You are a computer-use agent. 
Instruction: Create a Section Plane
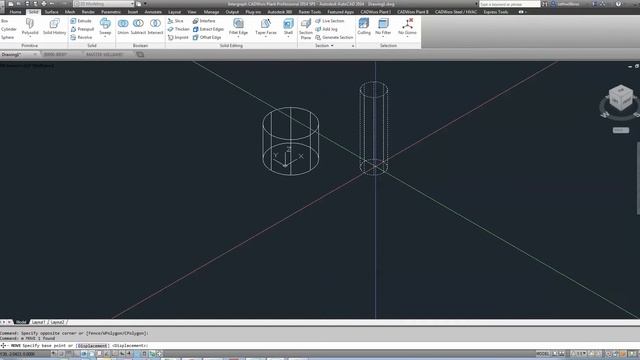pyautogui.click(x=306, y=29)
